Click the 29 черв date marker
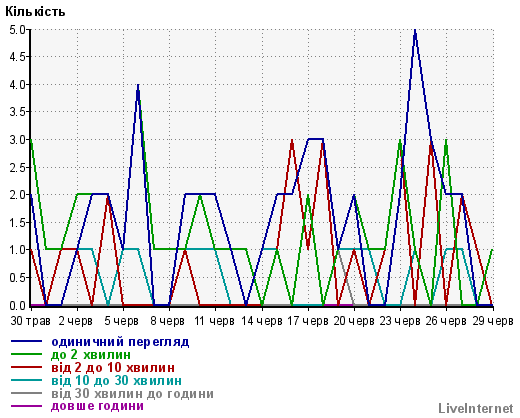 (x=493, y=321)
